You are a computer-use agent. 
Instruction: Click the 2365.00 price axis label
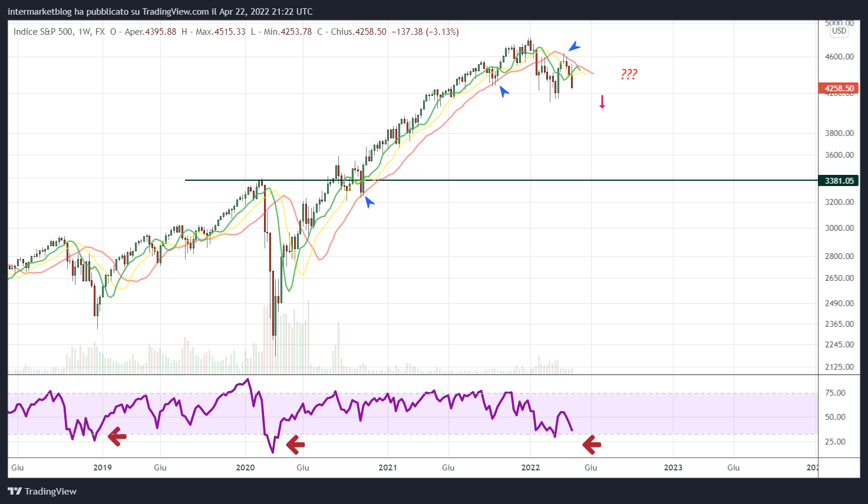click(839, 324)
